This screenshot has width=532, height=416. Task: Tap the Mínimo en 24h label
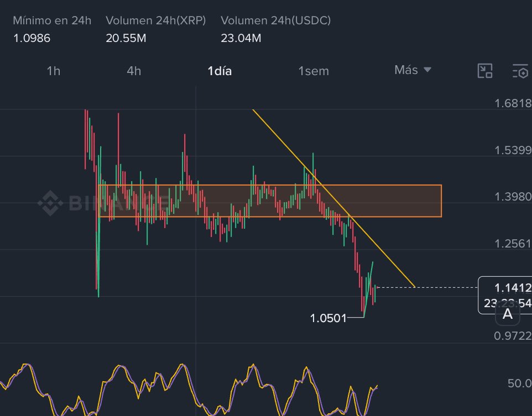pos(52,20)
